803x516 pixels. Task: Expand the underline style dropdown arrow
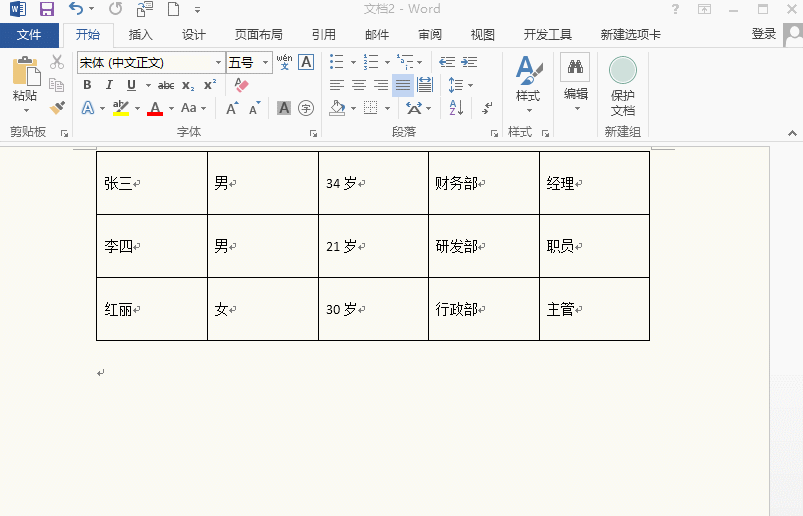[x=148, y=85]
